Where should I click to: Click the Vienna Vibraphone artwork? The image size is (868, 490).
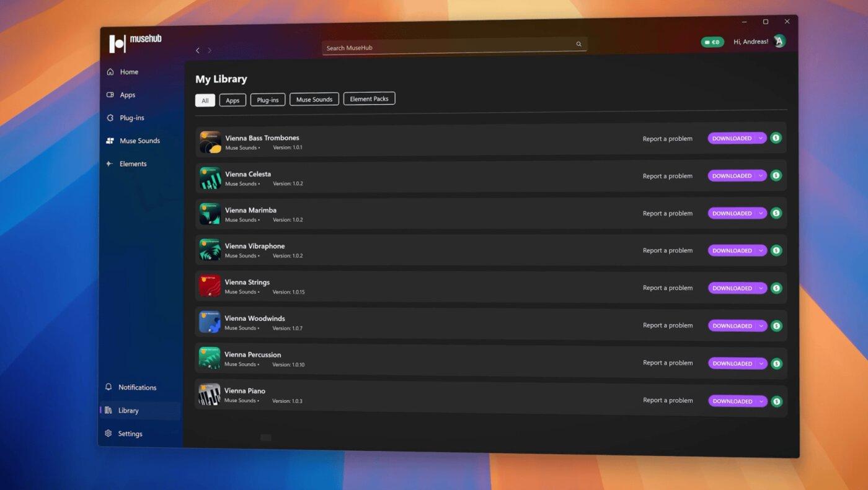point(210,250)
